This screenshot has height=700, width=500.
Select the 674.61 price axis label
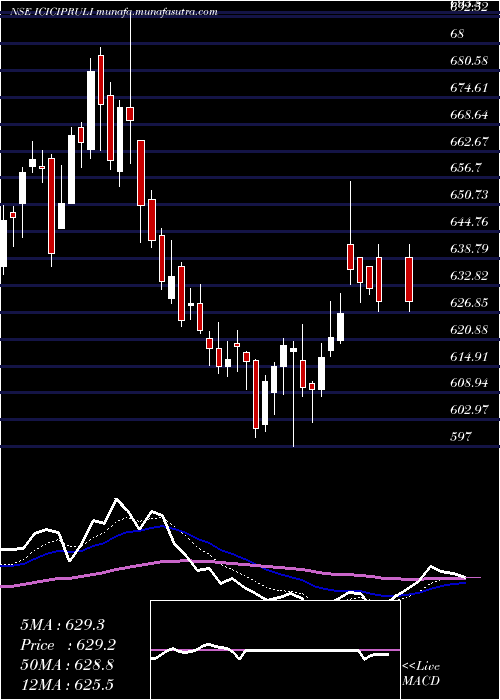coord(469,88)
